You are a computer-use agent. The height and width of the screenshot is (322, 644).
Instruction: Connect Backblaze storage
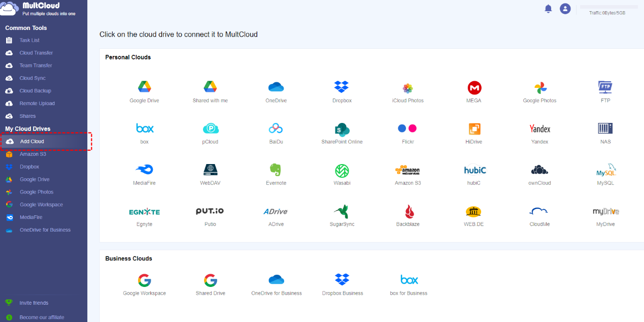[408, 216]
